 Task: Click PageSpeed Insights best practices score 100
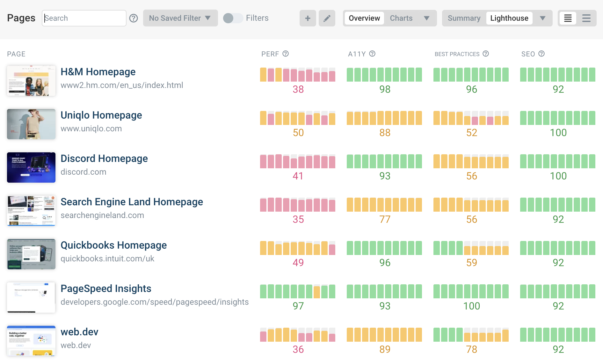point(472,306)
